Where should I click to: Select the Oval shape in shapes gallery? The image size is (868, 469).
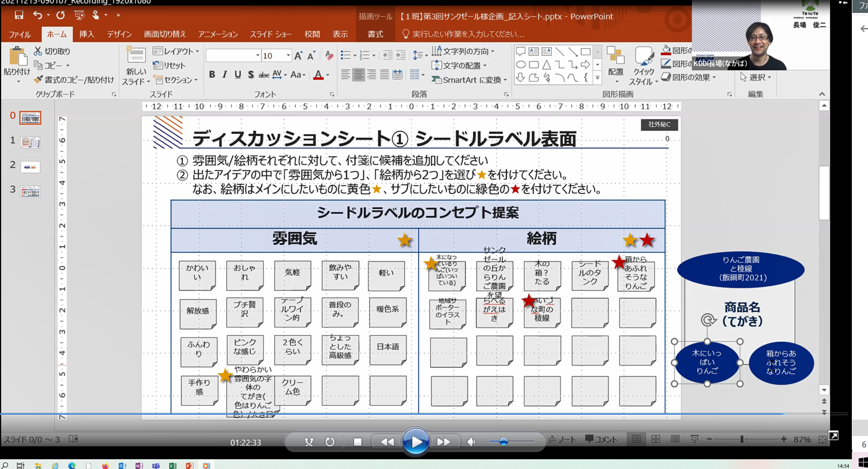pyautogui.click(x=521, y=65)
